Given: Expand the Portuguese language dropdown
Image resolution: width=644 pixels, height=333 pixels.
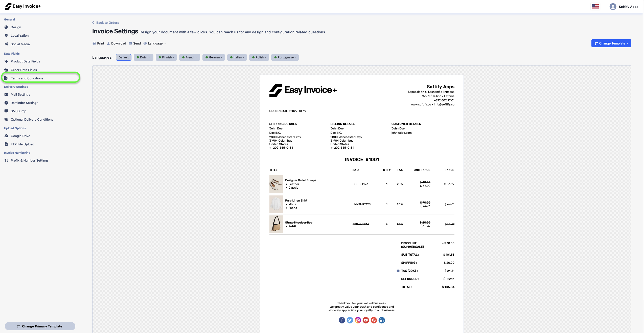Looking at the screenshot, I should click(x=285, y=57).
